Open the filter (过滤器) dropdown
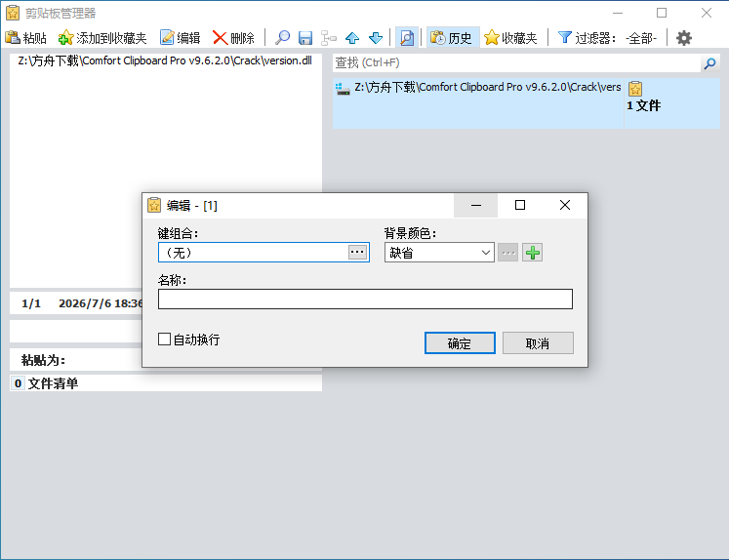Viewport: 729px width, 560px height. (608, 38)
